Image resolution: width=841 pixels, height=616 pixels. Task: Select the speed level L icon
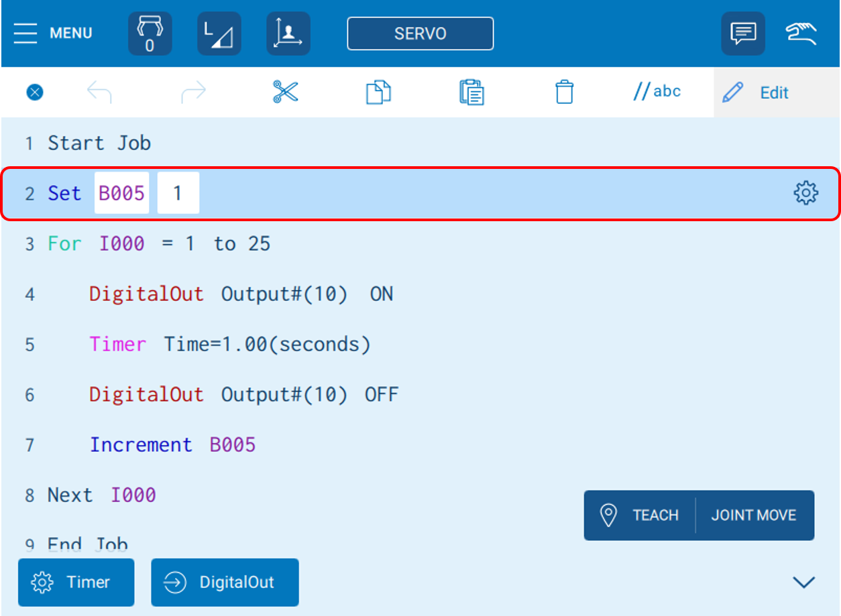point(219,34)
